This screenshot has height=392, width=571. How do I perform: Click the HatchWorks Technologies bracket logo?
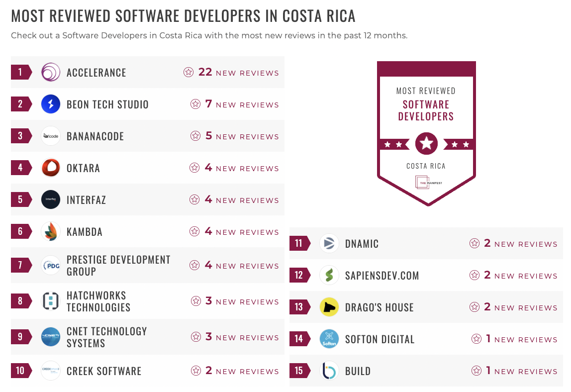coord(50,301)
